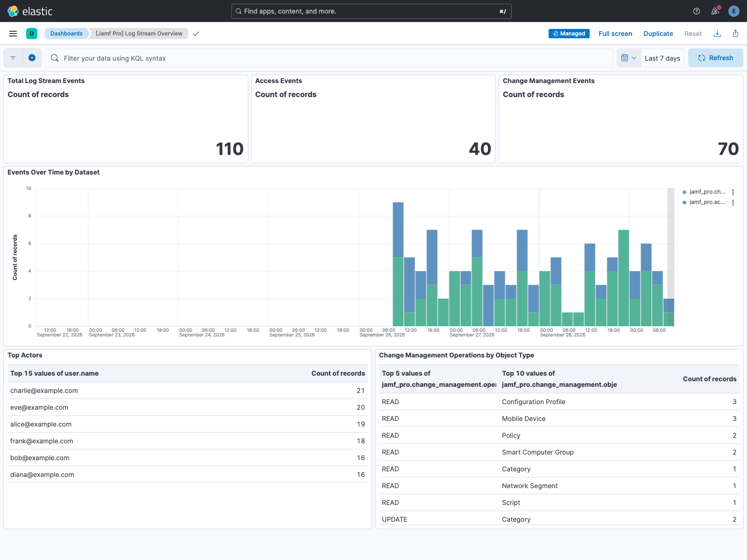Screen dimensions: 747x560
Task: Click the share dashboard icon
Action: coord(736,34)
